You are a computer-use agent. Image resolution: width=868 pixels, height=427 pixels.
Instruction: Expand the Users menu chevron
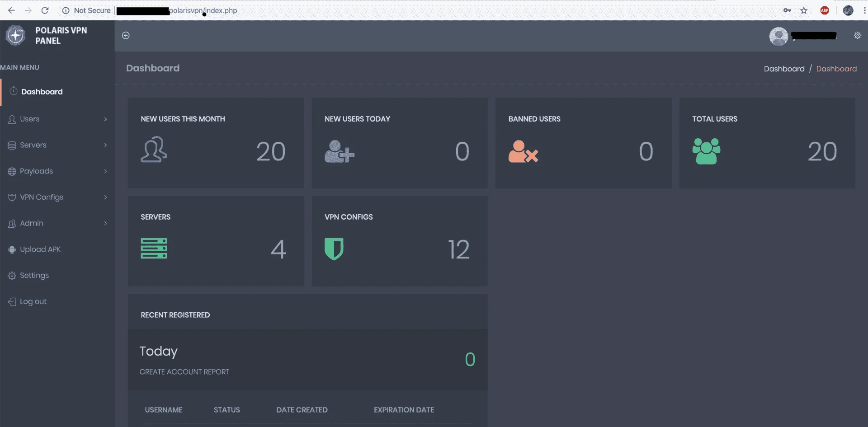[105, 119]
